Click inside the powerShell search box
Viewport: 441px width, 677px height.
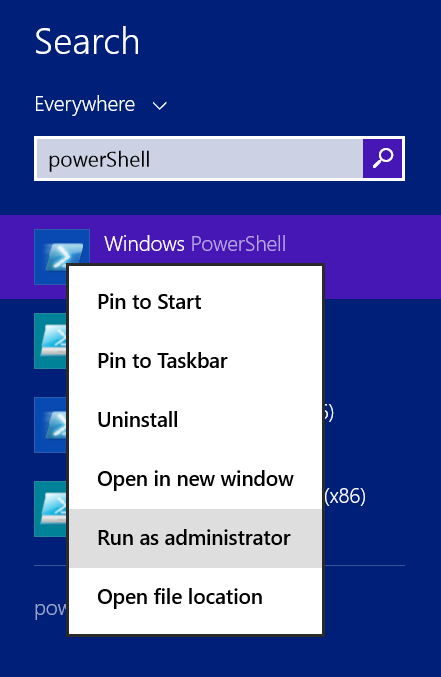(200, 159)
